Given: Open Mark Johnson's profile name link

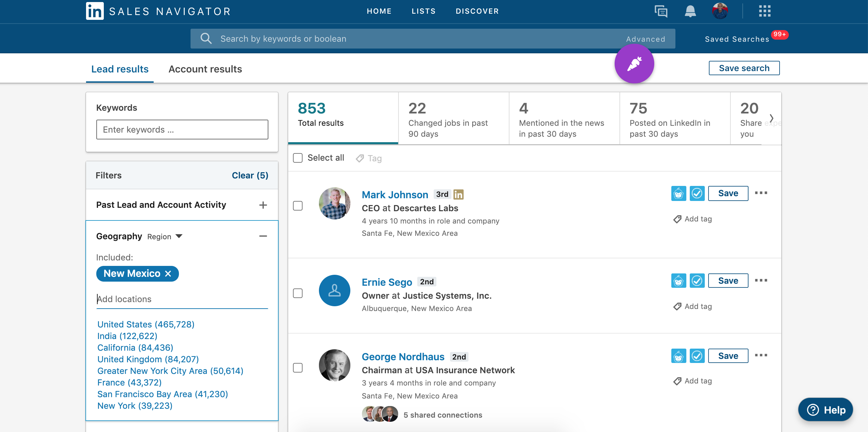Looking at the screenshot, I should pos(395,195).
